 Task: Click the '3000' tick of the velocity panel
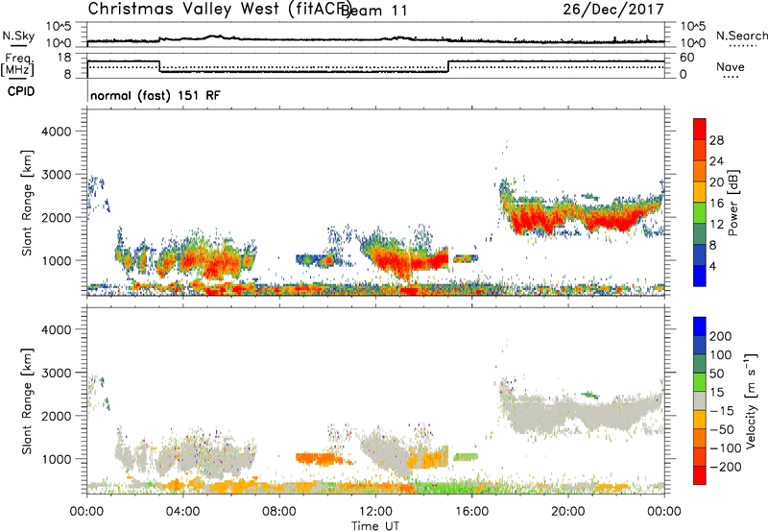[56, 373]
